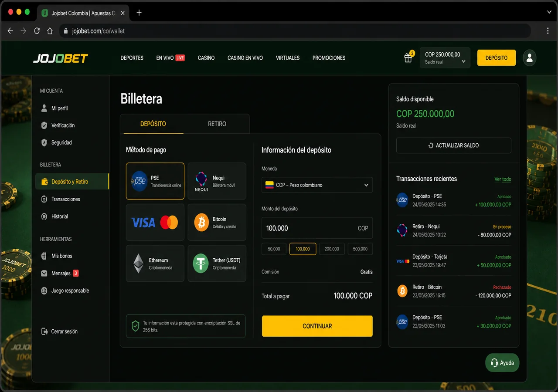Click the Mensajes unread badge 3
Image resolution: width=558 pixels, height=392 pixels.
pyautogui.click(x=76, y=274)
